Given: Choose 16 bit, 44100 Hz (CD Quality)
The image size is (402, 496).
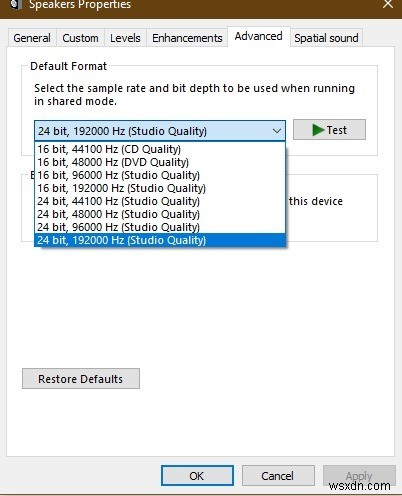Looking at the screenshot, I should point(160,149).
